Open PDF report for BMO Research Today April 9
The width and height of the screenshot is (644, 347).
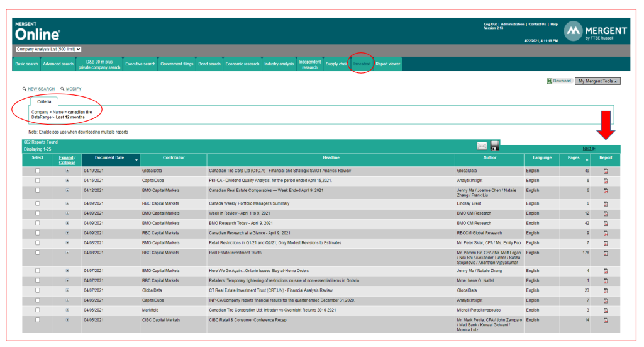click(x=606, y=224)
